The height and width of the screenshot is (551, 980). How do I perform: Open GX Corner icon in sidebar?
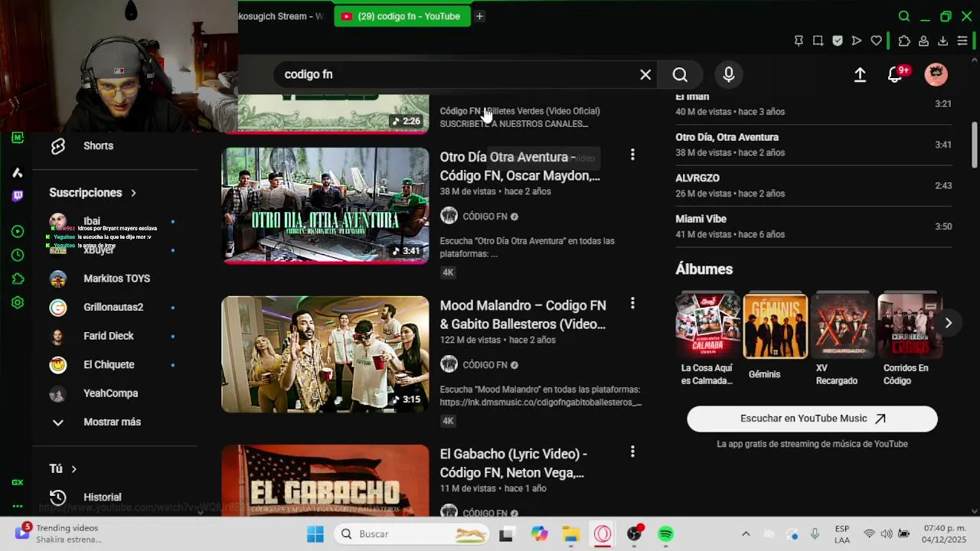(x=18, y=482)
